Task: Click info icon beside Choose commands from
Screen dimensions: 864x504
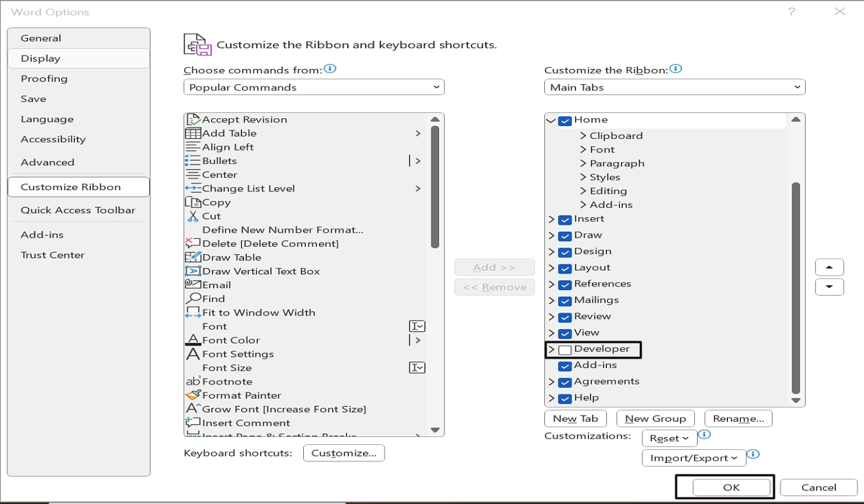Action: [x=330, y=69]
